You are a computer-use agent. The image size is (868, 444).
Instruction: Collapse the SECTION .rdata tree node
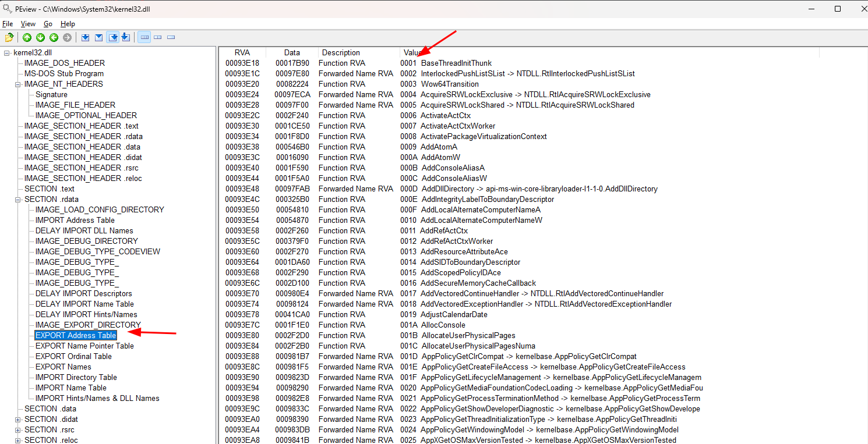click(18, 200)
